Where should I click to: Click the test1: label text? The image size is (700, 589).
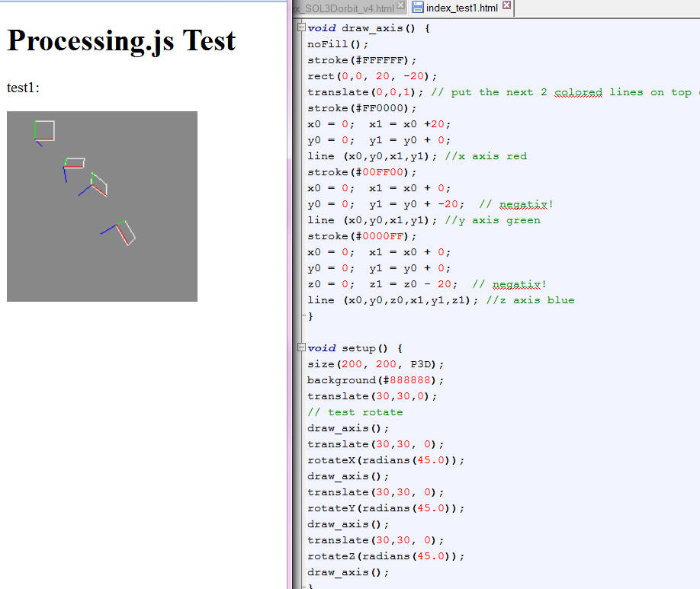[x=23, y=88]
